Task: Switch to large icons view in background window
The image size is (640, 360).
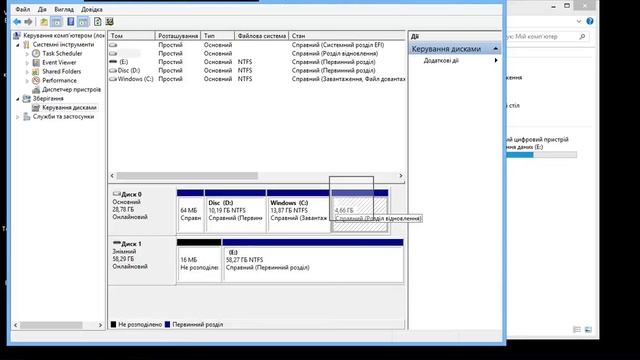Action: (588, 329)
